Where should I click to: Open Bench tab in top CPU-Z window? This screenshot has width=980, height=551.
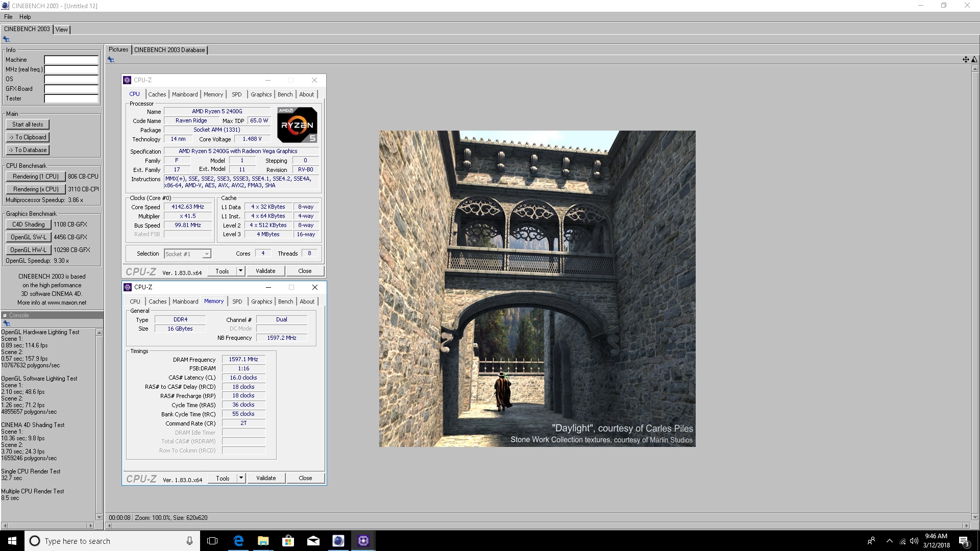coord(285,94)
